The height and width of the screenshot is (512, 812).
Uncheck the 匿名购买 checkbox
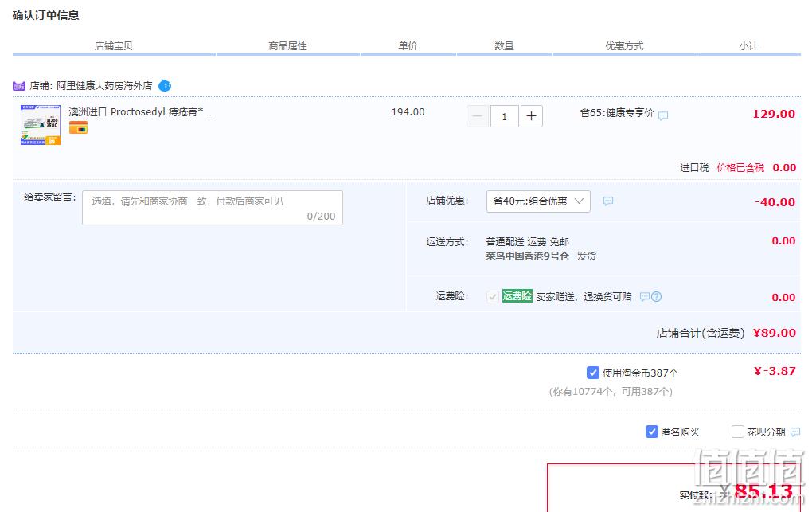652,432
